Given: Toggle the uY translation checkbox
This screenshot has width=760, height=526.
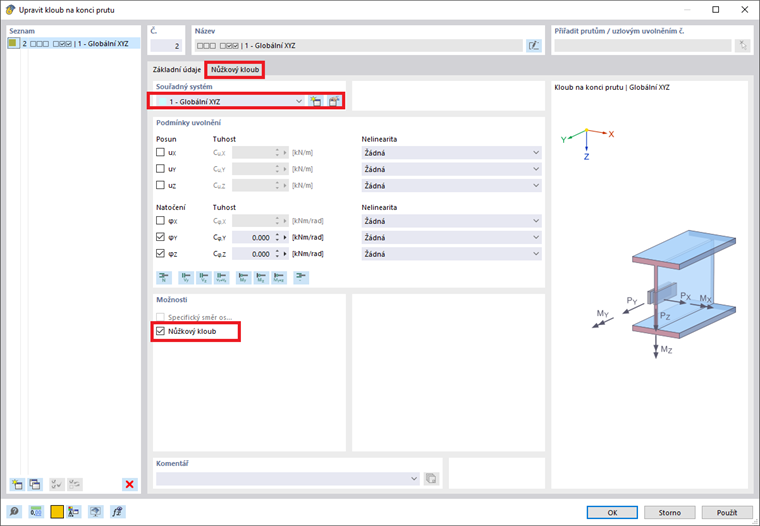Looking at the screenshot, I should (160, 169).
